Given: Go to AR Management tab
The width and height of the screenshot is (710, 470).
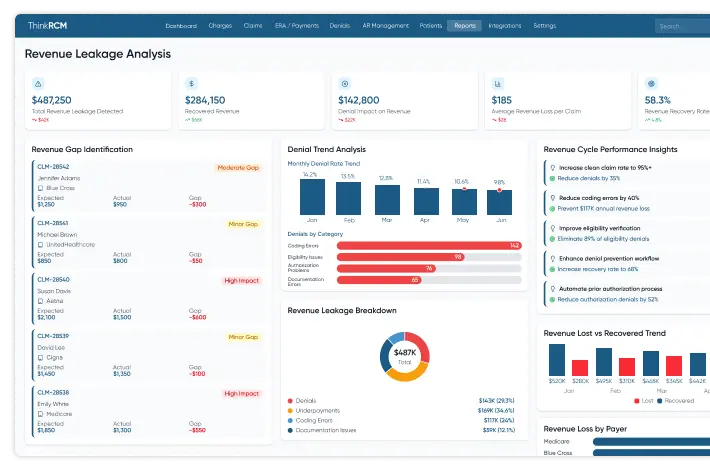Looking at the screenshot, I should click(x=385, y=26).
